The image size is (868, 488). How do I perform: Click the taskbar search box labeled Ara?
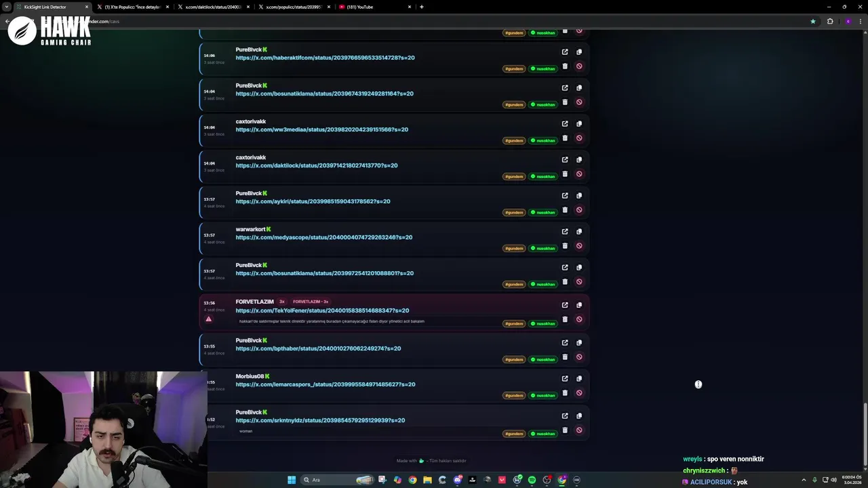coord(338,480)
